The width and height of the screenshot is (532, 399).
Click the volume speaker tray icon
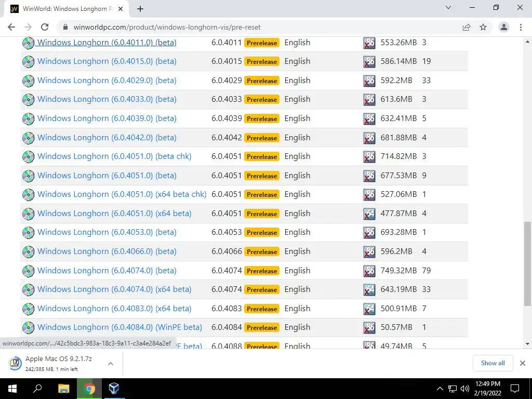[465, 389]
